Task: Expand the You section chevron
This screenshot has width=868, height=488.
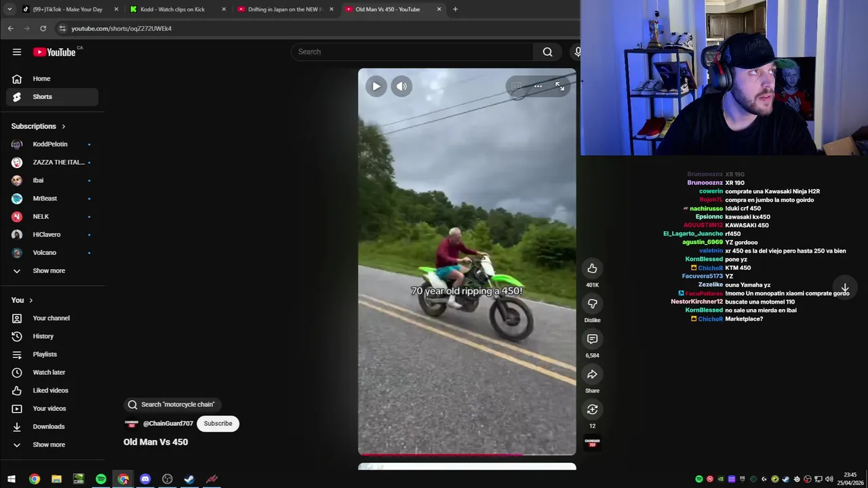Action: (31, 300)
